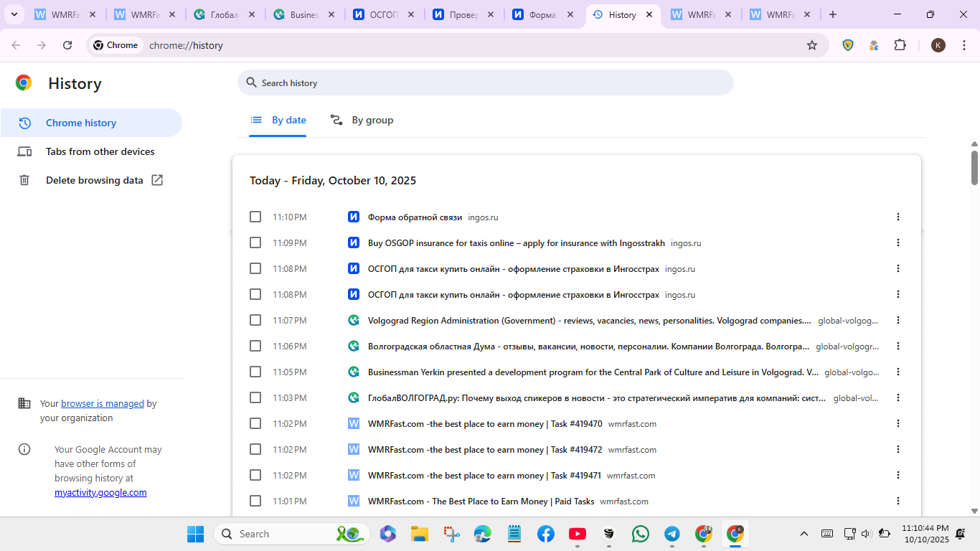Open File Explorer from the taskbar

(420, 534)
